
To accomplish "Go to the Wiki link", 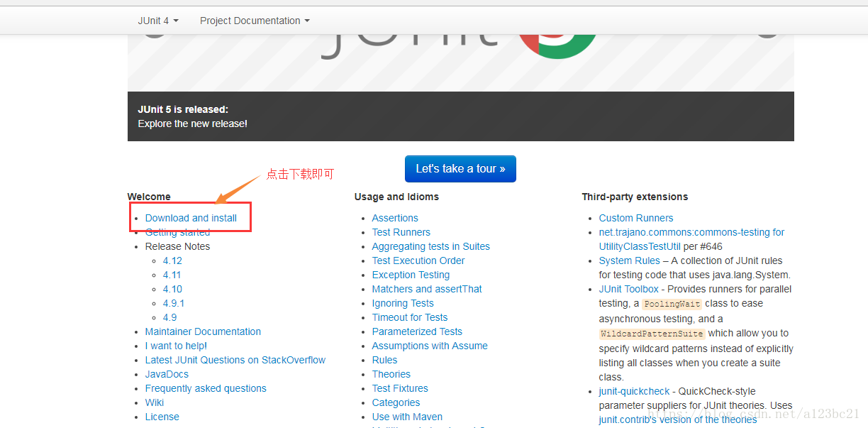I will coord(155,402).
